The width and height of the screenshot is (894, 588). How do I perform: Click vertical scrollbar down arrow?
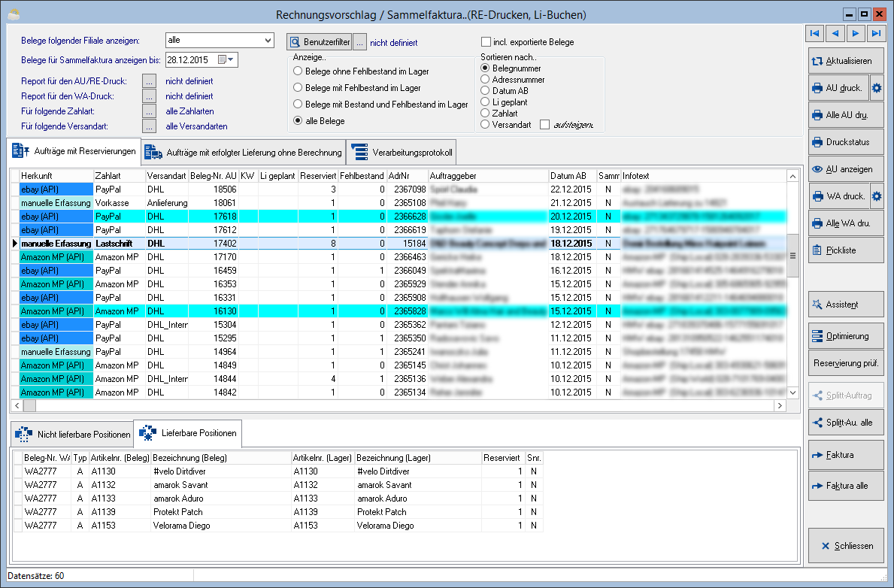(792, 393)
